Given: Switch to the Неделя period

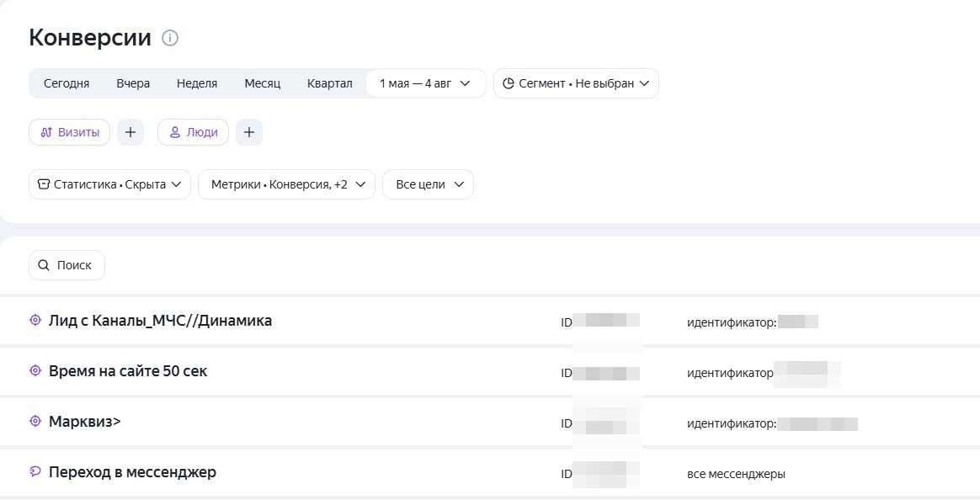Looking at the screenshot, I should click(197, 83).
